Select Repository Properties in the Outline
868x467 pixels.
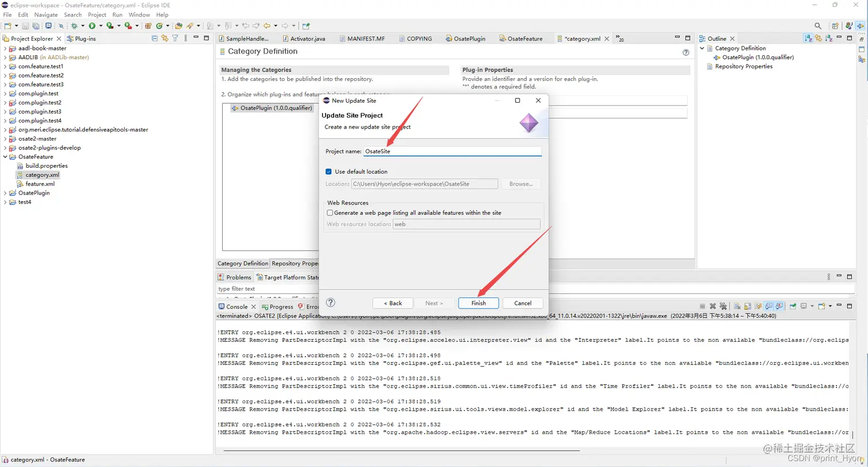pyautogui.click(x=743, y=67)
